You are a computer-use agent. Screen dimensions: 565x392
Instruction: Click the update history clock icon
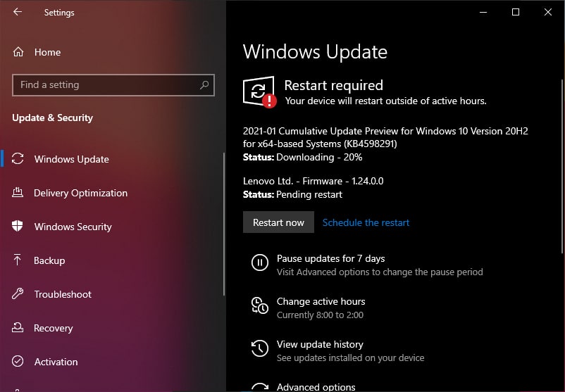pyautogui.click(x=259, y=348)
